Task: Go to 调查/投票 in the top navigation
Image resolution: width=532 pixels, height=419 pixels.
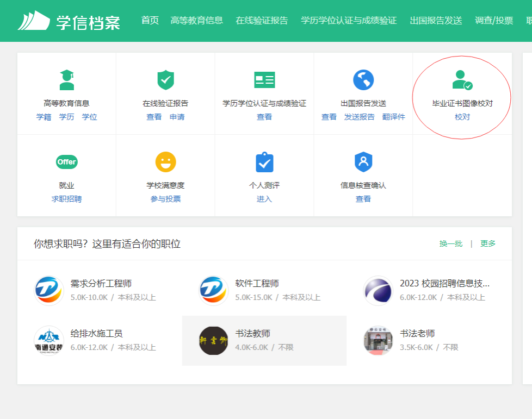Action: [493, 21]
